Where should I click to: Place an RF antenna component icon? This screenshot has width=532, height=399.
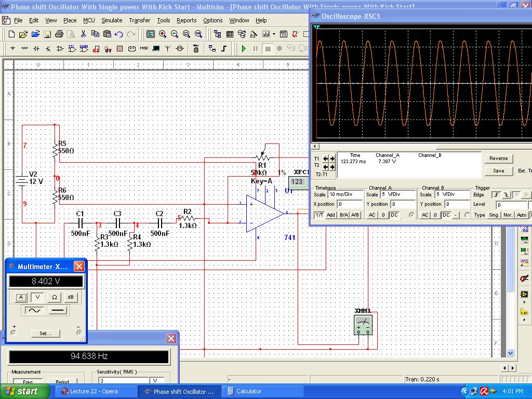(x=168, y=48)
